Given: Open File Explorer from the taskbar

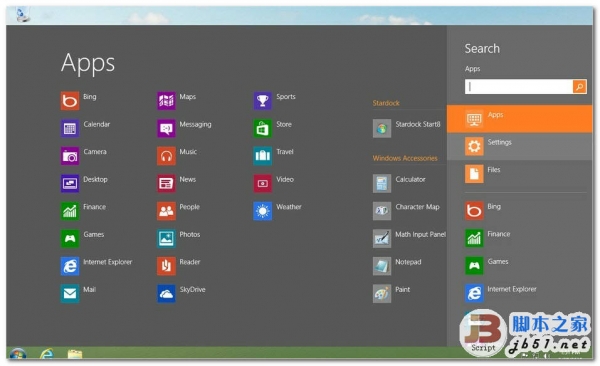Looking at the screenshot, I should tap(75, 354).
